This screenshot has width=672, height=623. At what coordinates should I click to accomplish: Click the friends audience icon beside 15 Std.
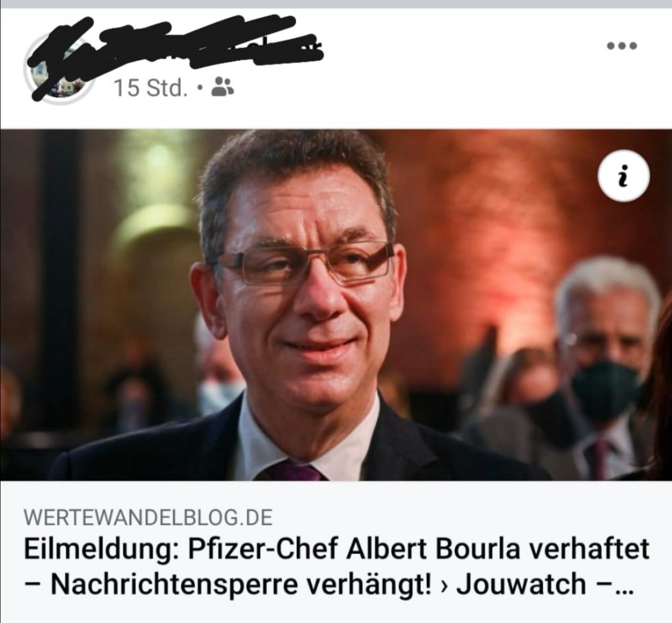pos(223,86)
